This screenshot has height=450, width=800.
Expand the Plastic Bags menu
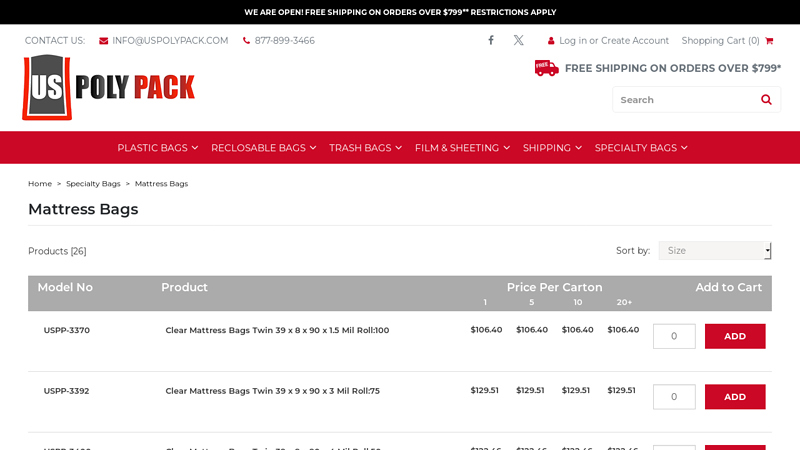coord(157,148)
